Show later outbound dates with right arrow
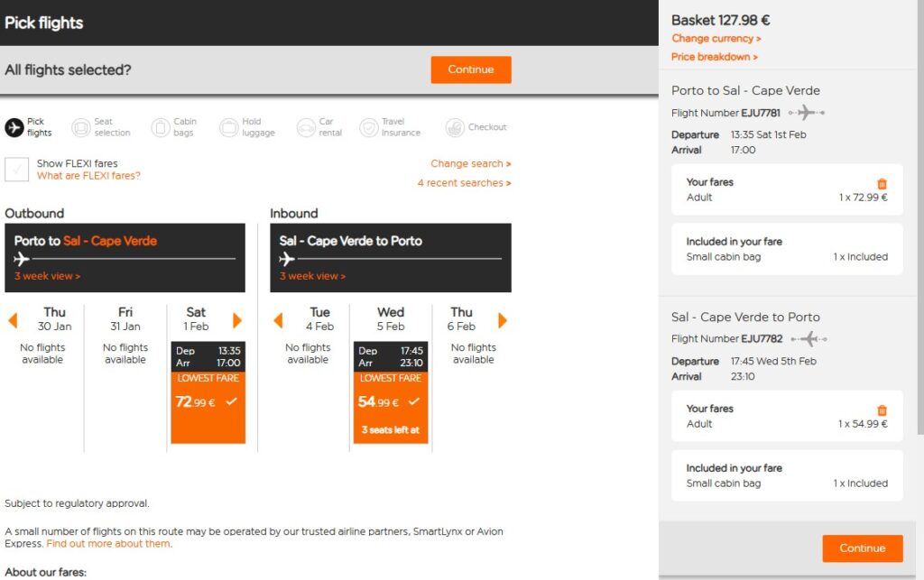 pyautogui.click(x=237, y=320)
